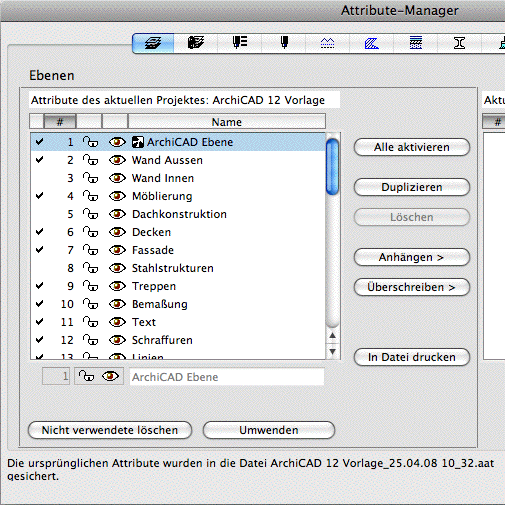The image size is (505, 505).
Task: Click the checkmark of Decken row
Action: 39,232
